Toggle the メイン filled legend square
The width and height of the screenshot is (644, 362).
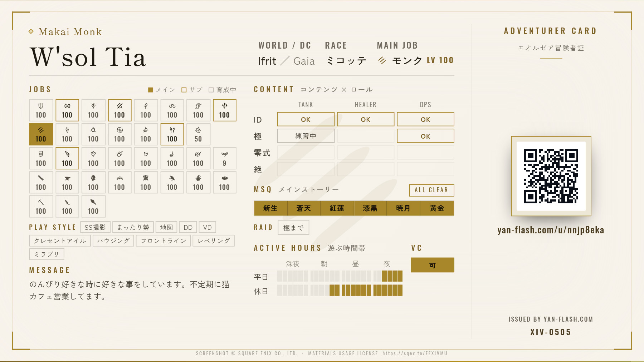click(151, 90)
